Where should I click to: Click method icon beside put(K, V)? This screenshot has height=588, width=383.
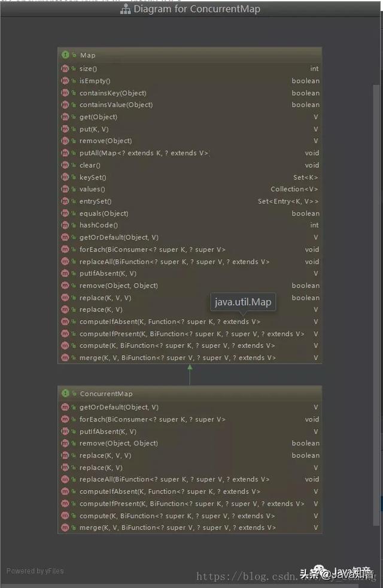point(65,129)
